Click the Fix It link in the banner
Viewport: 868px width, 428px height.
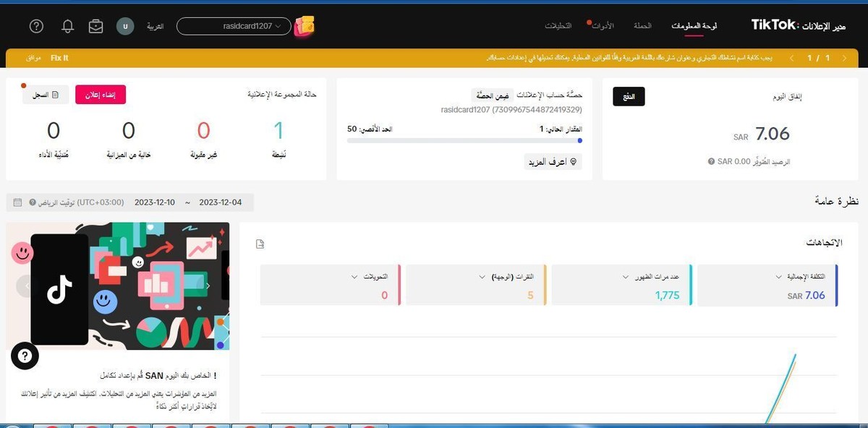click(58, 57)
